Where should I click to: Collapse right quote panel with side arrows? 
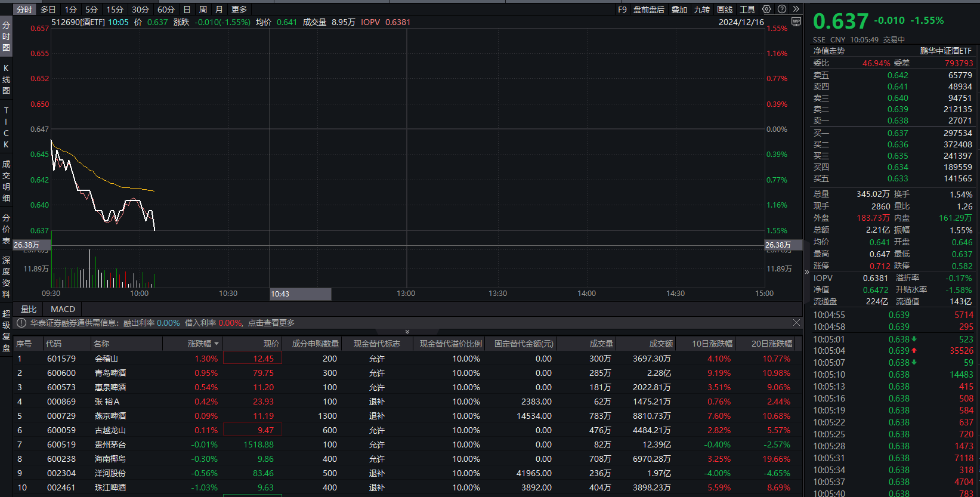[x=806, y=272]
